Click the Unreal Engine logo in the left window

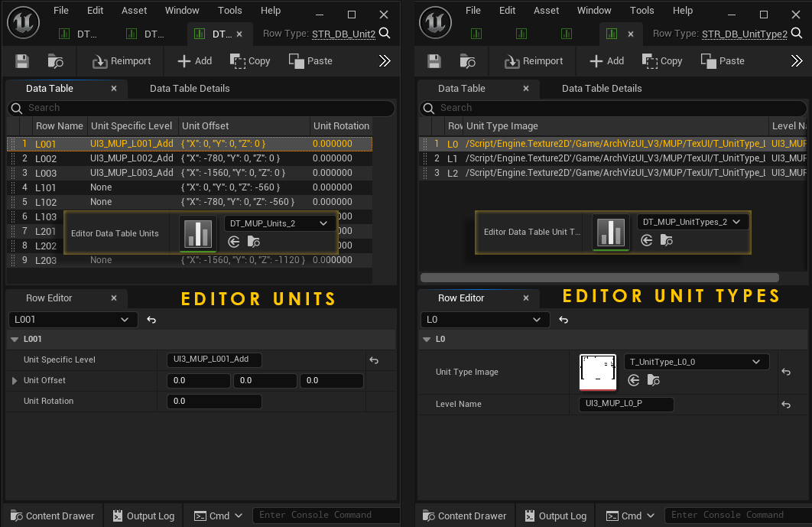tap(23, 22)
